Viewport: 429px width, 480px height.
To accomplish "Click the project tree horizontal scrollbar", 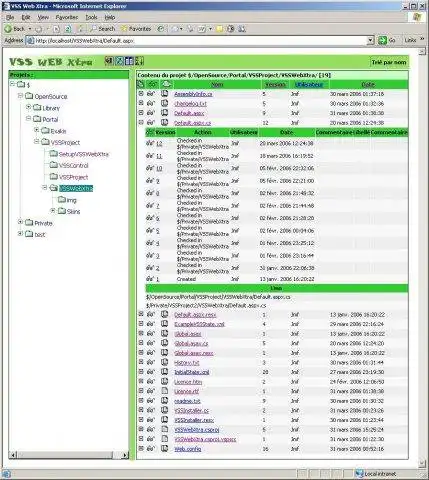I will click(69, 455).
